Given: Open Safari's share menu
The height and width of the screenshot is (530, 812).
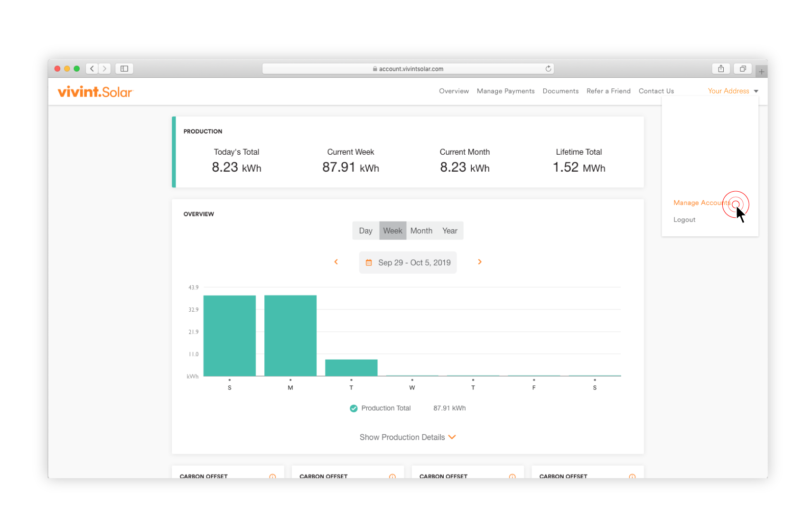Looking at the screenshot, I should [x=721, y=69].
